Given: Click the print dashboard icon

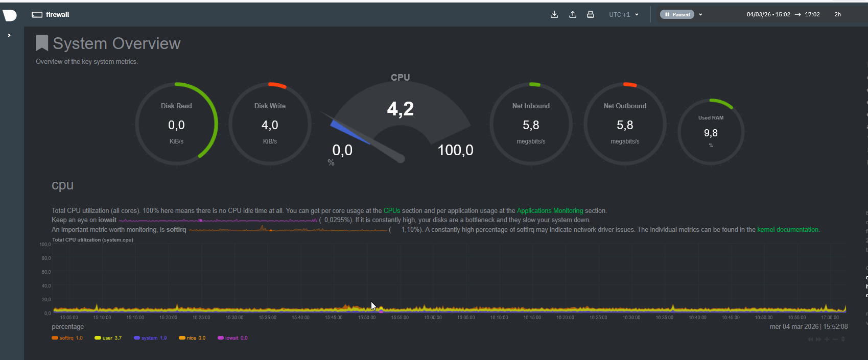Looking at the screenshot, I should pyautogui.click(x=591, y=14).
